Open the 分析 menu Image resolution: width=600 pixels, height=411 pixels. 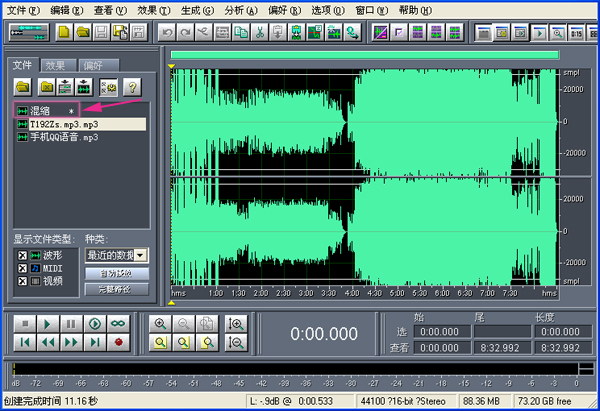click(x=241, y=10)
